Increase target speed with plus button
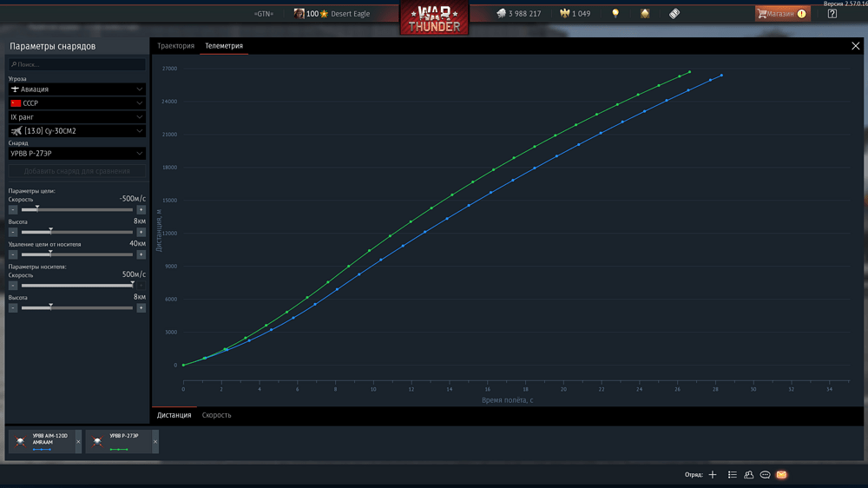 coord(141,210)
